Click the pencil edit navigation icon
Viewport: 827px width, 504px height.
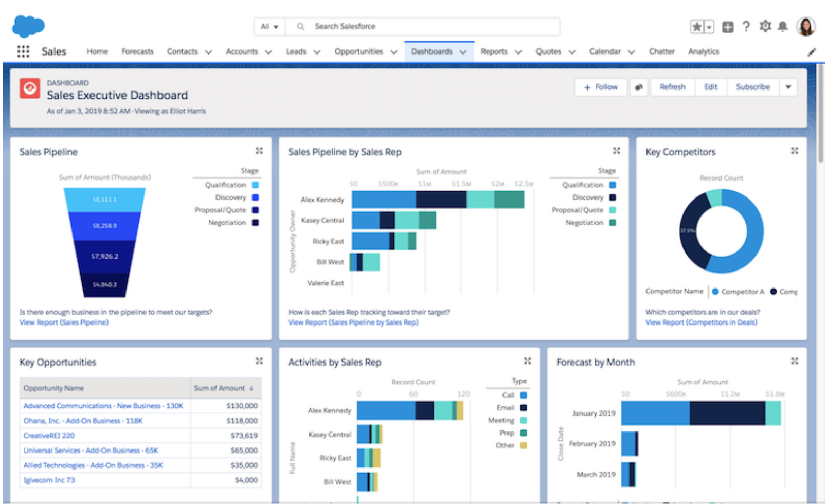(x=812, y=52)
